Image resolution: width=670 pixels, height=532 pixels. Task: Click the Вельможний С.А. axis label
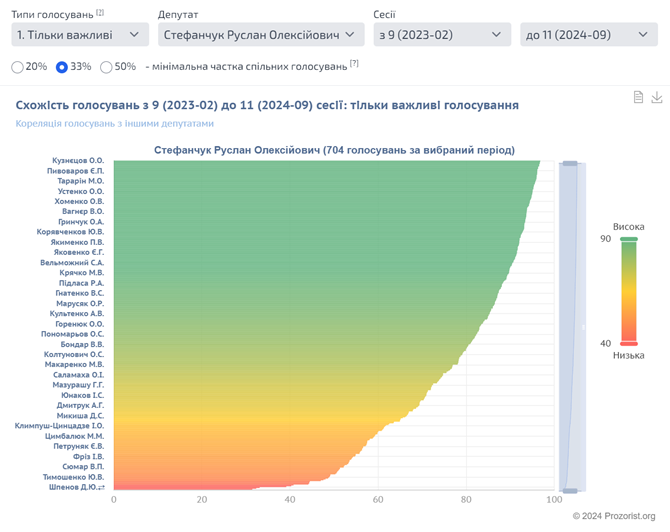(72, 263)
